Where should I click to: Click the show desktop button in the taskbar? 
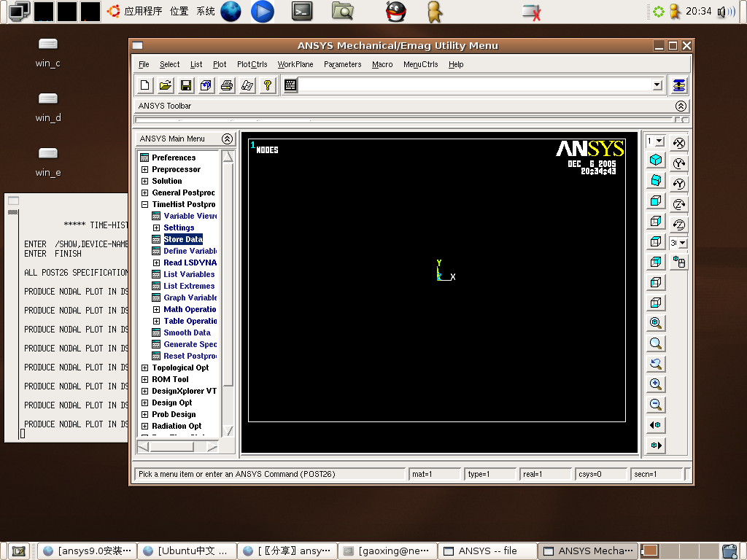point(19,551)
